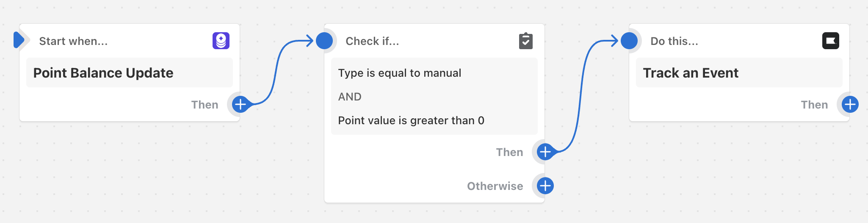Viewport: 868px width, 223px height.
Task: Click the clipboard checkmark condition icon
Action: pos(525,41)
